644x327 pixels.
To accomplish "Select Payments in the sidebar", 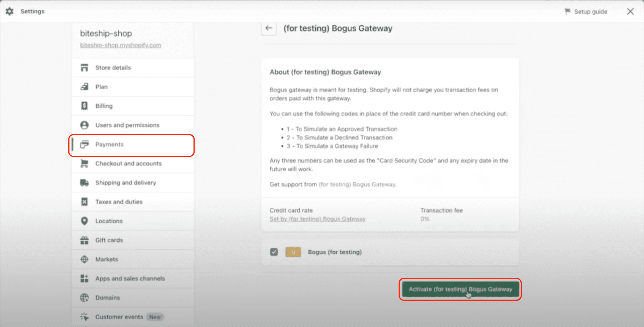I will [133, 144].
